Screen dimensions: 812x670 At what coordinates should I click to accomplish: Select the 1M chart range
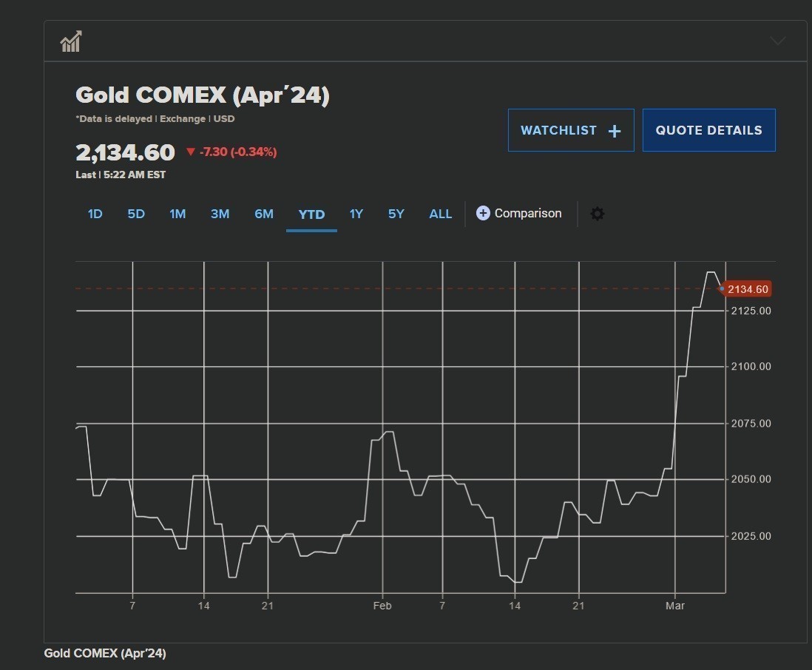pos(177,214)
